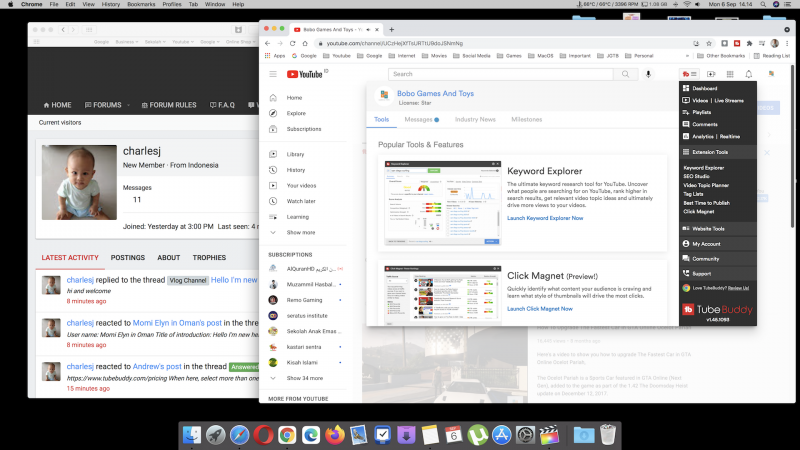Switch to the Milestones tab
Screen dimensions: 800x450
click(526, 119)
